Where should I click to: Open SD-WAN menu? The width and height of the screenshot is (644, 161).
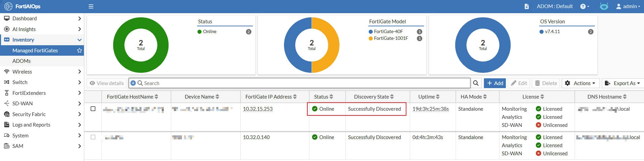(x=42, y=104)
